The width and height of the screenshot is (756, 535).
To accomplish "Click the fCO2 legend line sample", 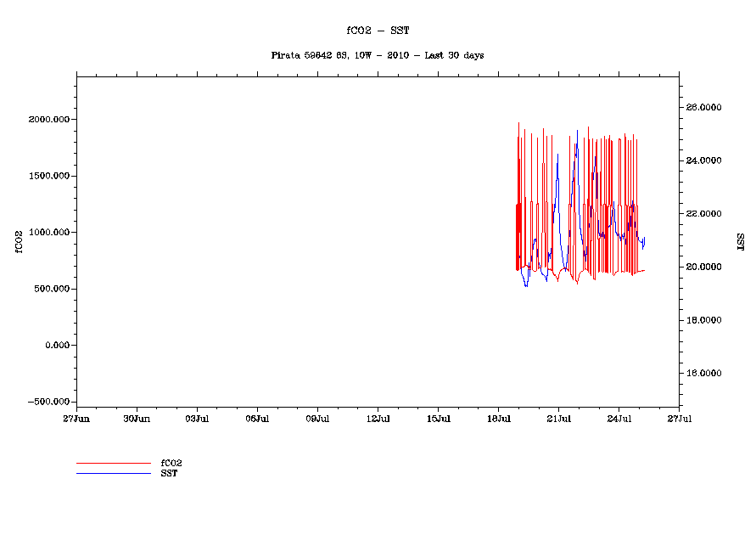I will click(x=113, y=463).
